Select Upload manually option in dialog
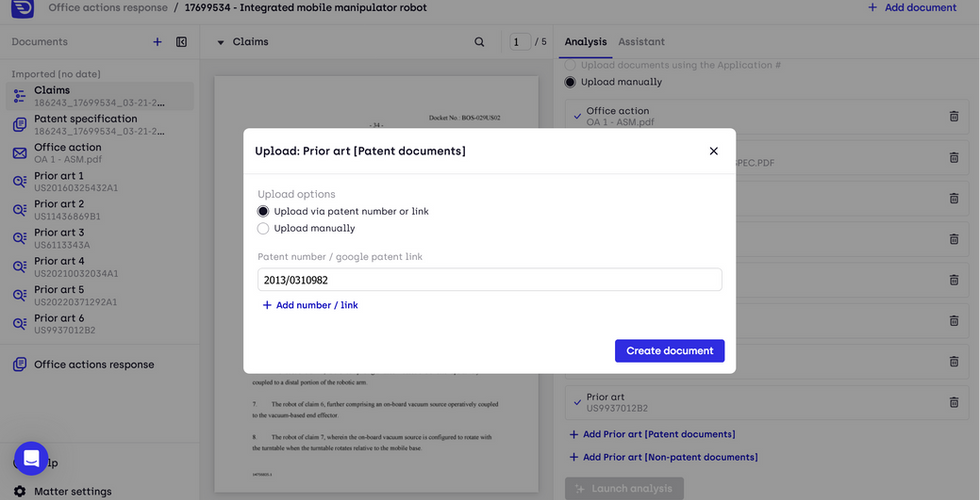Viewport: 980px width, 500px height. [263, 228]
